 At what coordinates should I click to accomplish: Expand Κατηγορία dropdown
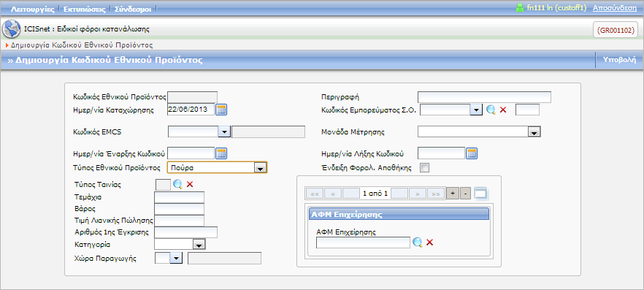point(199,245)
